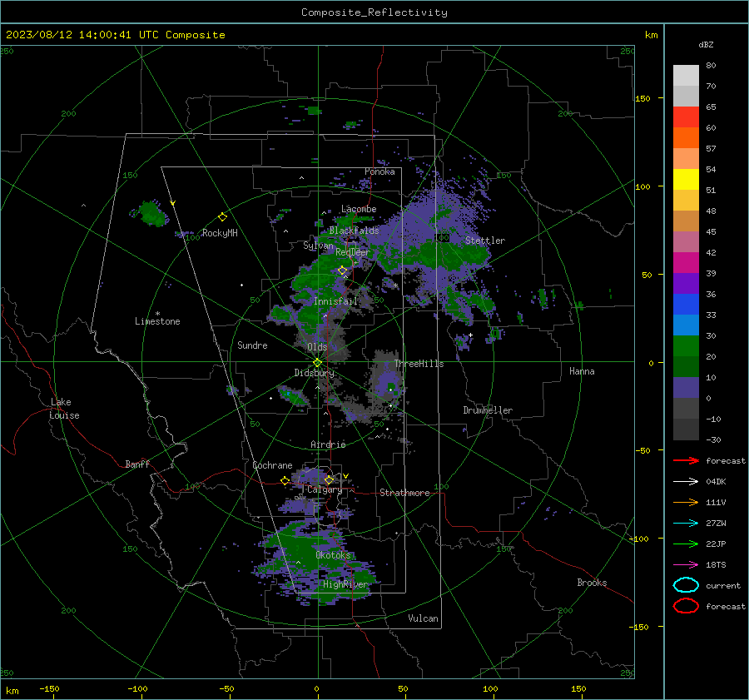Viewport: 749px width, 700px height.
Task: Click the Brooks city label
Action: pos(592,583)
